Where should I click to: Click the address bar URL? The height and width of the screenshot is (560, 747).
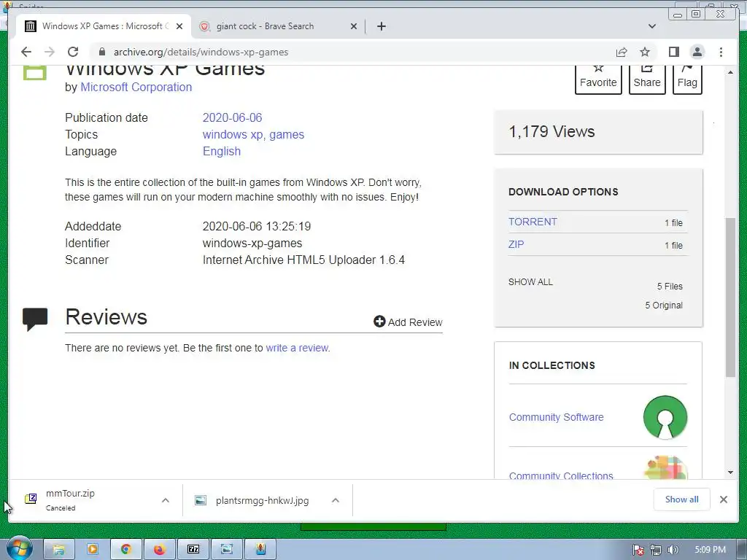click(x=201, y=52)
